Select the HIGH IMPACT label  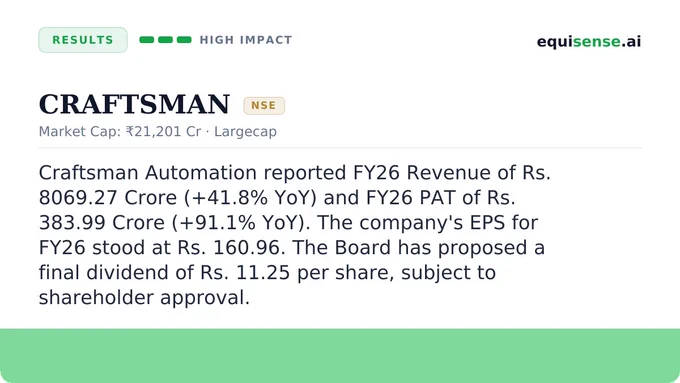point(246,40)
